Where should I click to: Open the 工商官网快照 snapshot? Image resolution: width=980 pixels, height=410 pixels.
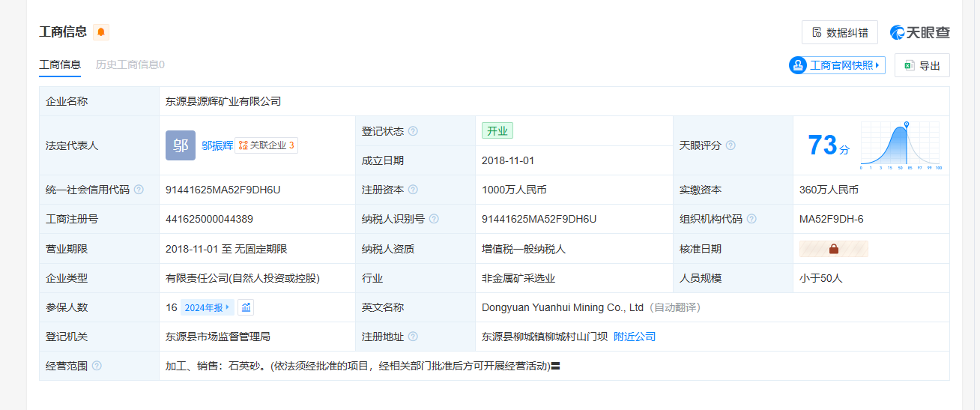837,65
